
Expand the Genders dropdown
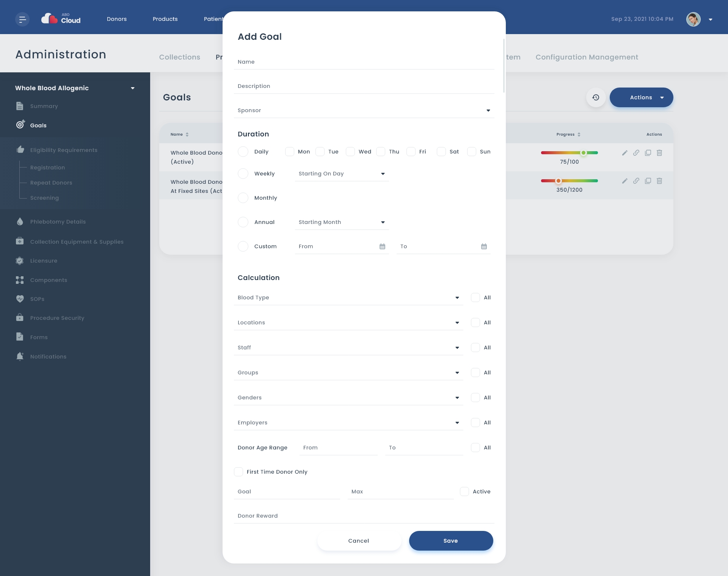click(x=348, y=398)
